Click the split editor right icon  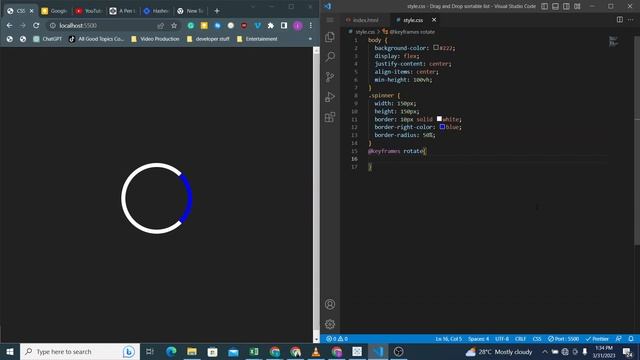(x=620, y=20)
